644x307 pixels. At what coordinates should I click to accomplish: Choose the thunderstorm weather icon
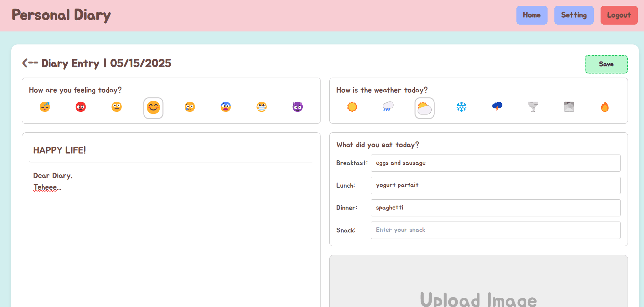click(497, 107)
